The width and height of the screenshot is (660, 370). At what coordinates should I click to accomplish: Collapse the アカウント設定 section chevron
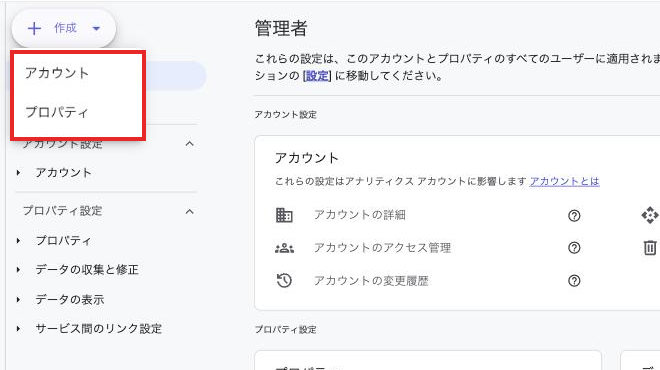pyautogui.click(x=190, y=144)
